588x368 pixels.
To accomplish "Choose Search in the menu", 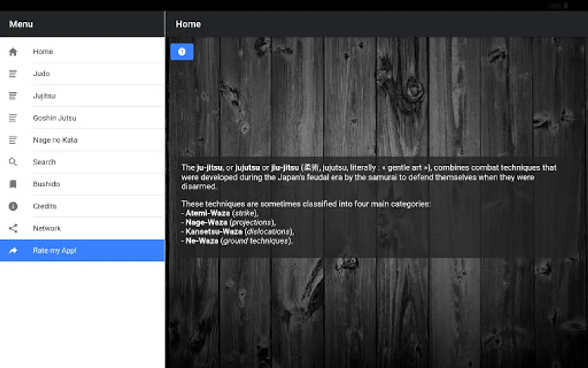I will (x=82, y=162).
